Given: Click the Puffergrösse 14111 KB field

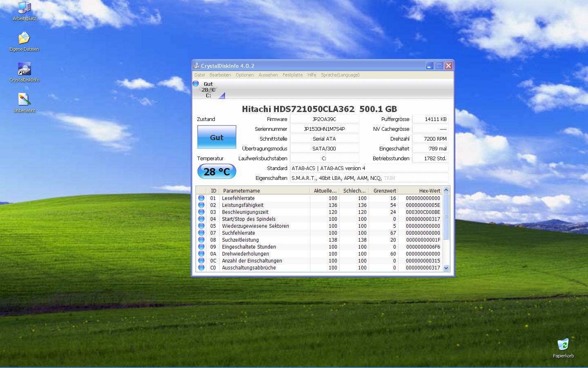Looking at the screenshot, I should (x=430, y=119).
